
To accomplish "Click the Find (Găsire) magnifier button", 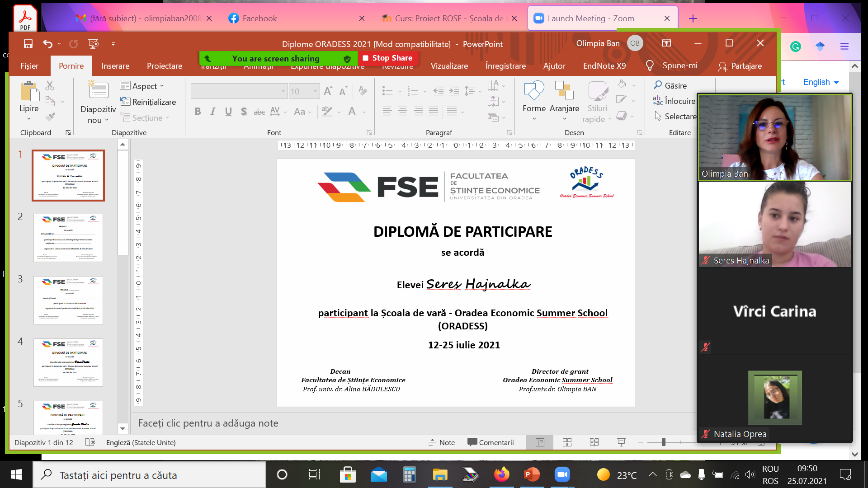I will pos(670,85).
